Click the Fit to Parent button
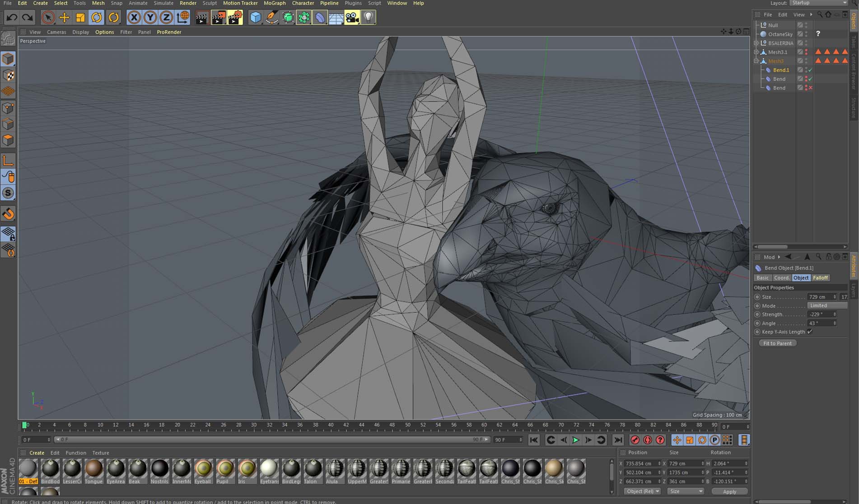 [777, 343]
